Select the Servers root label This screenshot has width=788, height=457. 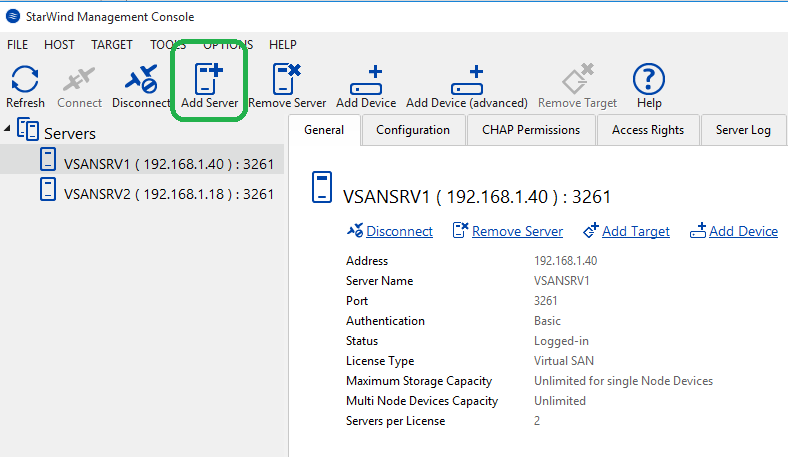70,133
